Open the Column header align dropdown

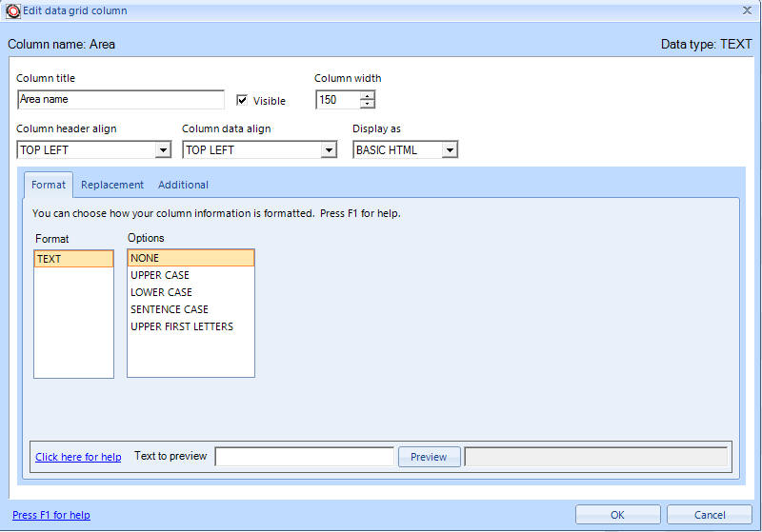click(163, 150)
